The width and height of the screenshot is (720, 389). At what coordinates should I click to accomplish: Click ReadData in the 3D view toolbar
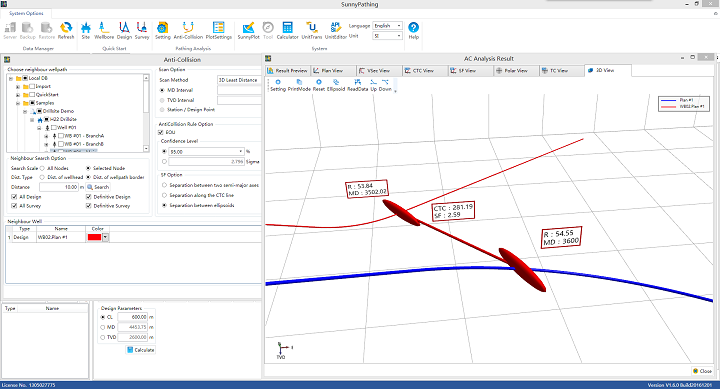358,85
